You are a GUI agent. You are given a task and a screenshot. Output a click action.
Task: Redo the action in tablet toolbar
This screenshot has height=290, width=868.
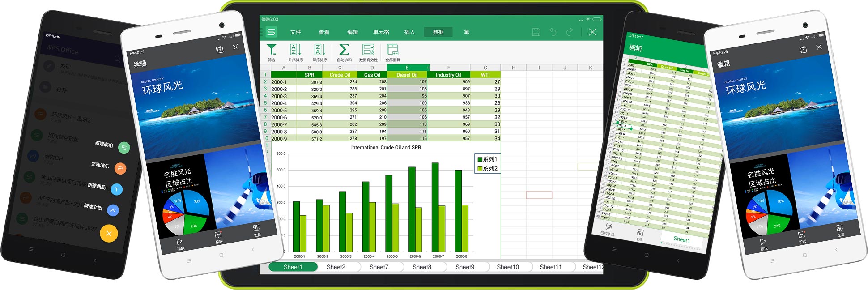click(x=570, y=32)
